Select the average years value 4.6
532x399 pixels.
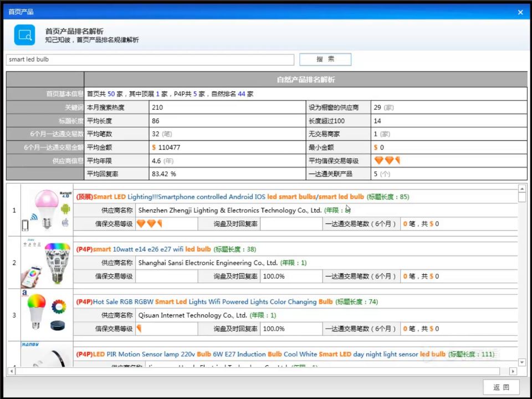(156, 161)
